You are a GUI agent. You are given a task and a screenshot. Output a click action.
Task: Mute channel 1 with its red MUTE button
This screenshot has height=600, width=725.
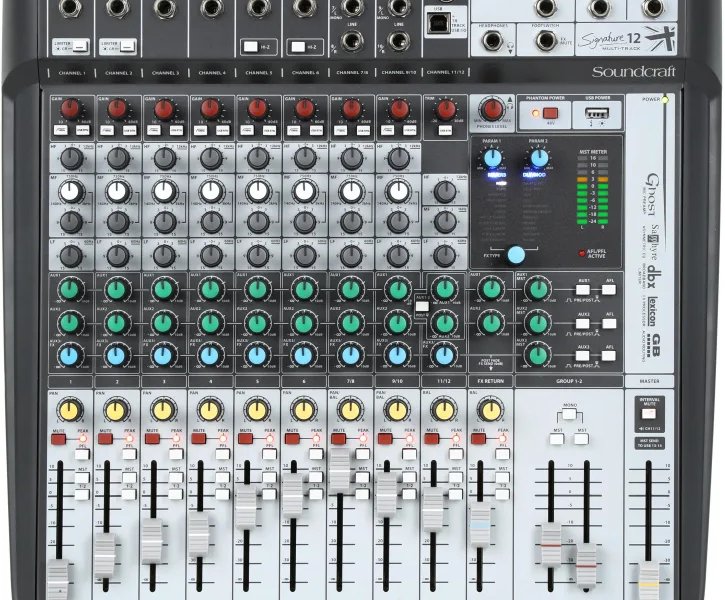(x=59, y=439)
